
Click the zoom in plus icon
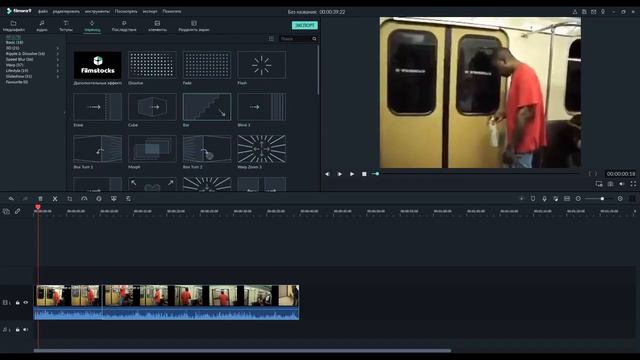pos(620,198)
